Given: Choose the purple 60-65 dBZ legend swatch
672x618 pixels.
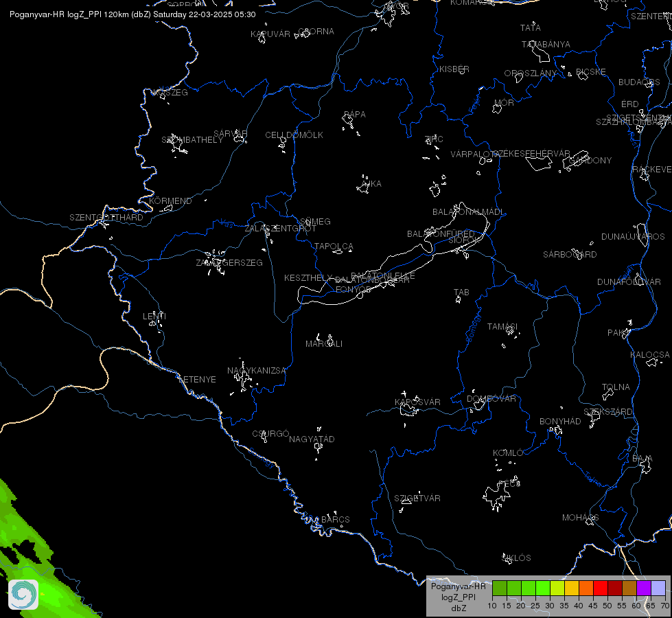Looking at the screenshot, I should pyautogui.click(x=644, y=588).
